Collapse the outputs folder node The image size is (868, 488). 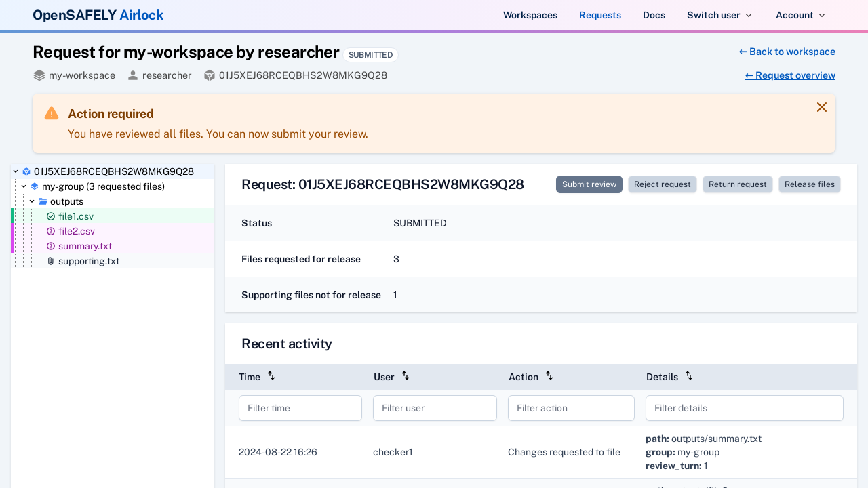32,201
